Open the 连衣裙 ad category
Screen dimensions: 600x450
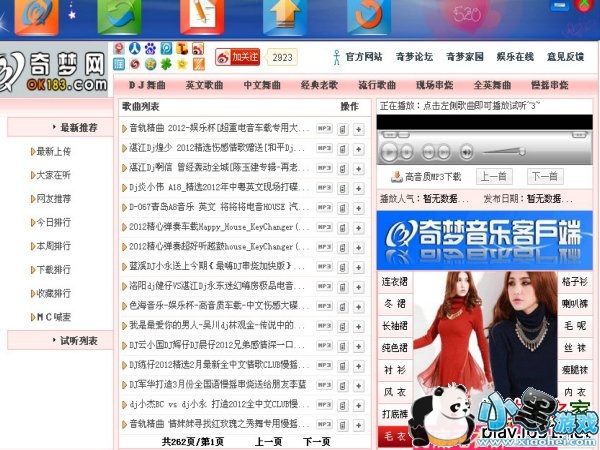(395, 282)
